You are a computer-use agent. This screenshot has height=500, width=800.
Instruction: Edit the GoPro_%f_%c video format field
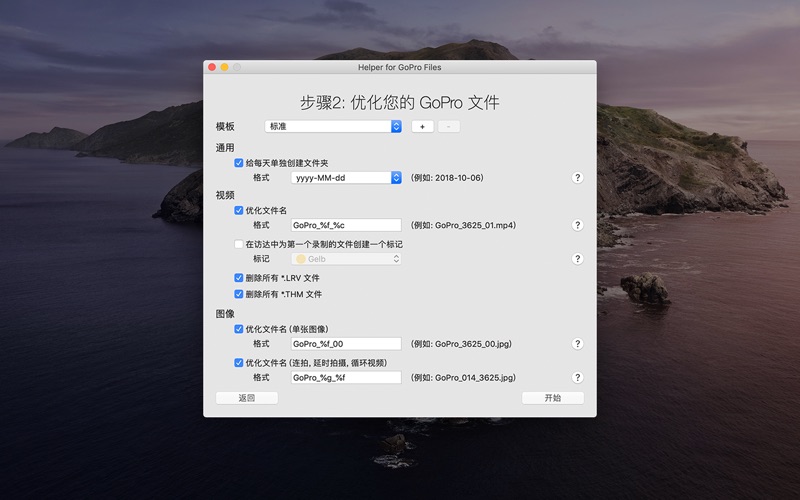click(x=346, y=225)
